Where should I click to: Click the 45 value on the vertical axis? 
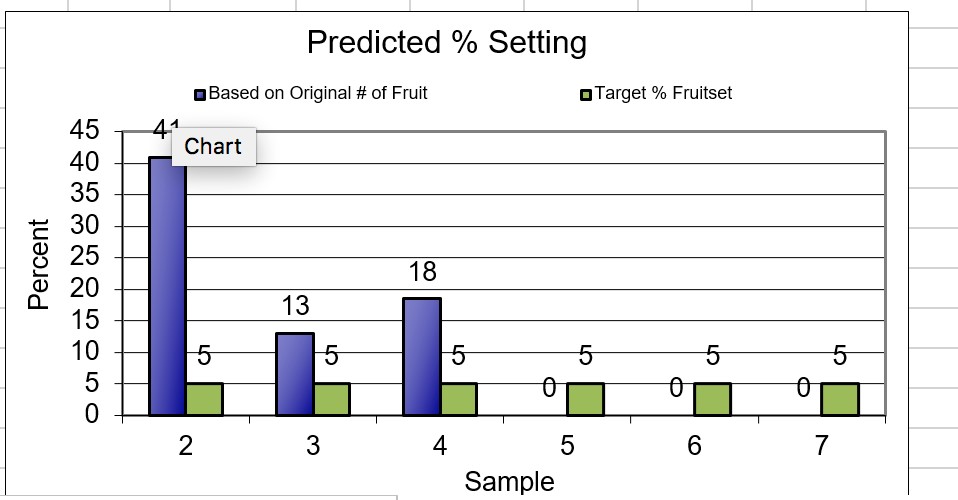pyautogui.click(x=85, y=131)
